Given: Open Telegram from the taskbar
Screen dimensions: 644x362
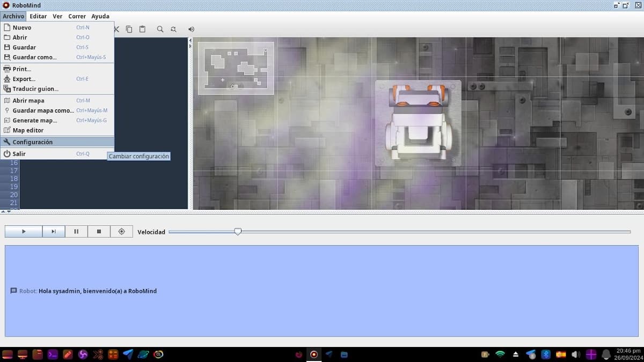Looking at the screenshot, I should tap(128, 354).
